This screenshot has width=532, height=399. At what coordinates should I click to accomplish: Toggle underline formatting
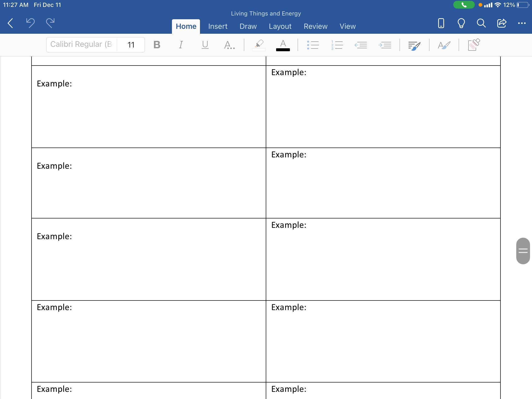205,45
